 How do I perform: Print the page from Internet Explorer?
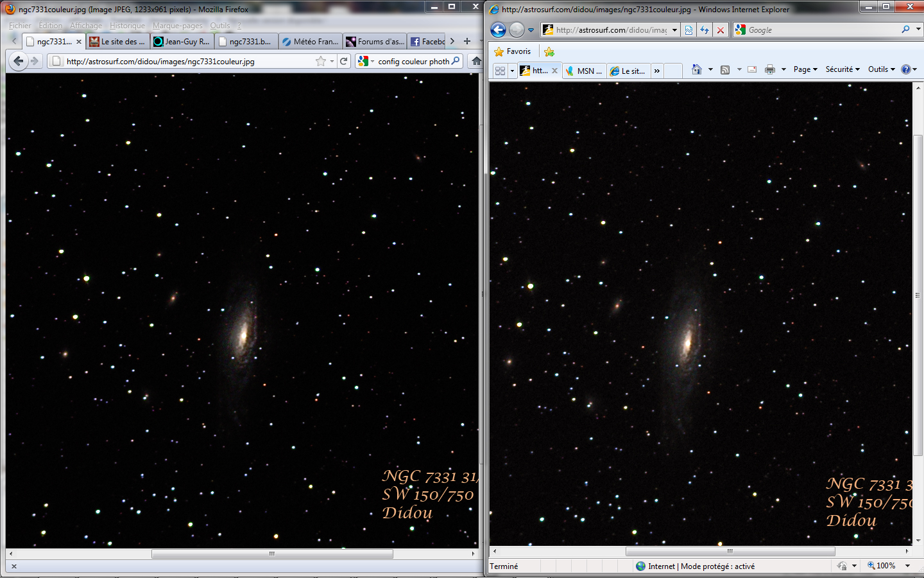pyautogui.click(x=770, y=69)
